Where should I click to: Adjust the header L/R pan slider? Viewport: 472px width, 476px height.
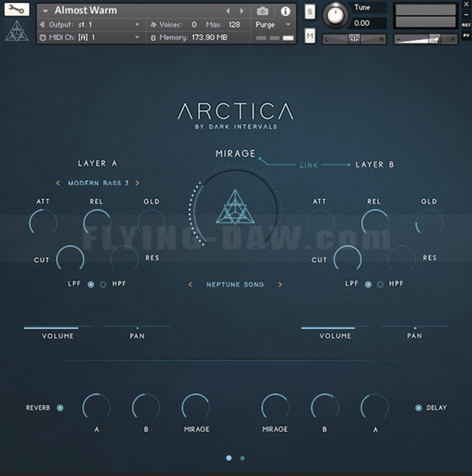point(354,39)
